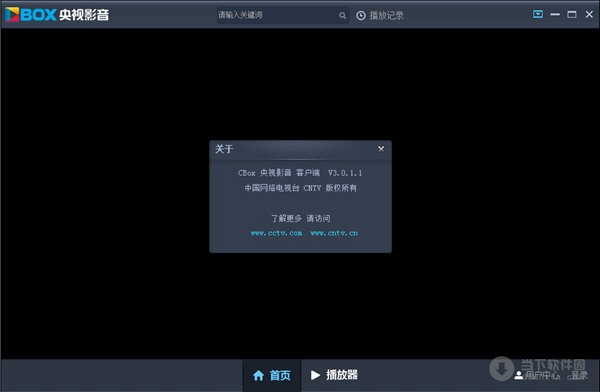Click the 了解更多 请访问 text
Image resolution: width=600 pixels, height=392 pixels.
click(300, 218)
